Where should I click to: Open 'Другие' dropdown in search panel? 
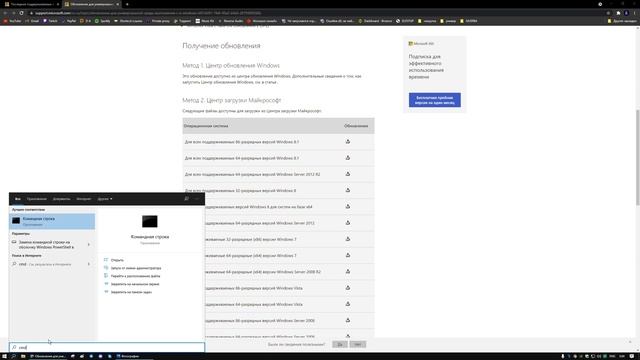(105, 199)
